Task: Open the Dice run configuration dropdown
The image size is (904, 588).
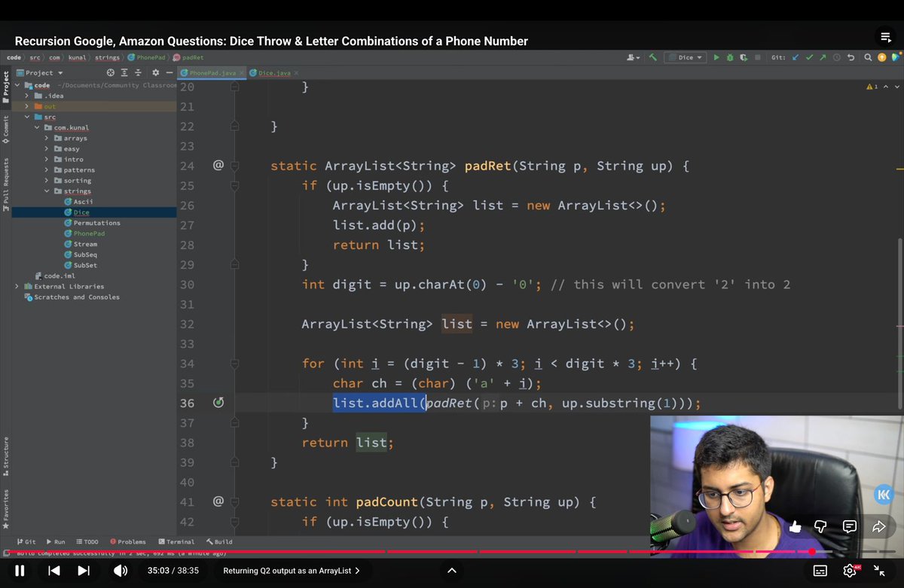Action: click(x=684, y=57)
